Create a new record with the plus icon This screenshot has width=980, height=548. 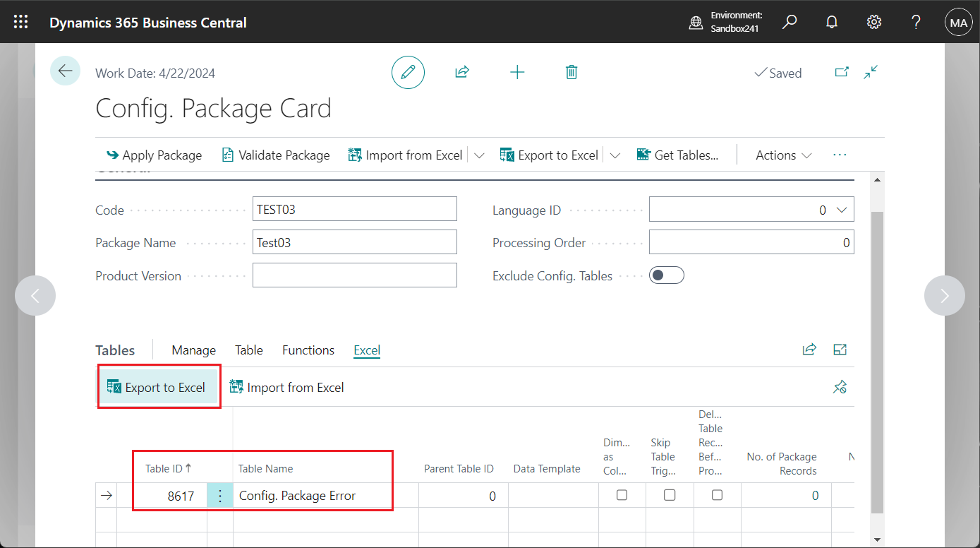pos(517,72)
